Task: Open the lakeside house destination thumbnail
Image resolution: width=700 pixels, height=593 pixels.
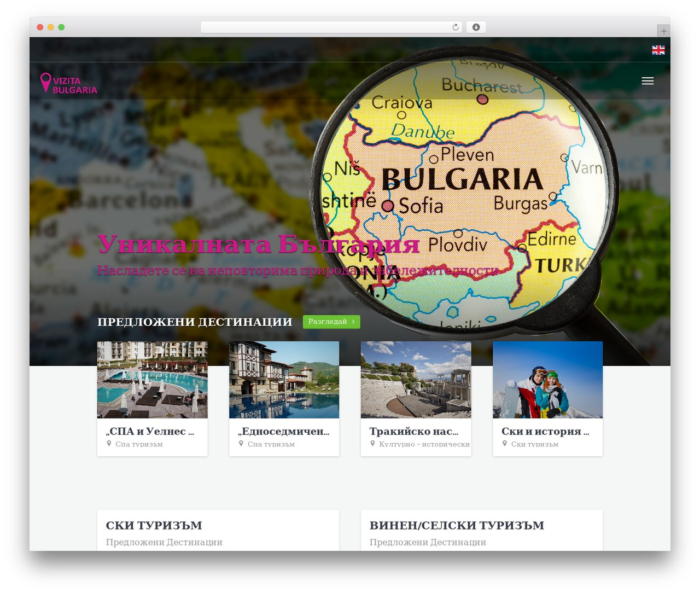Action: coord(284,380)
